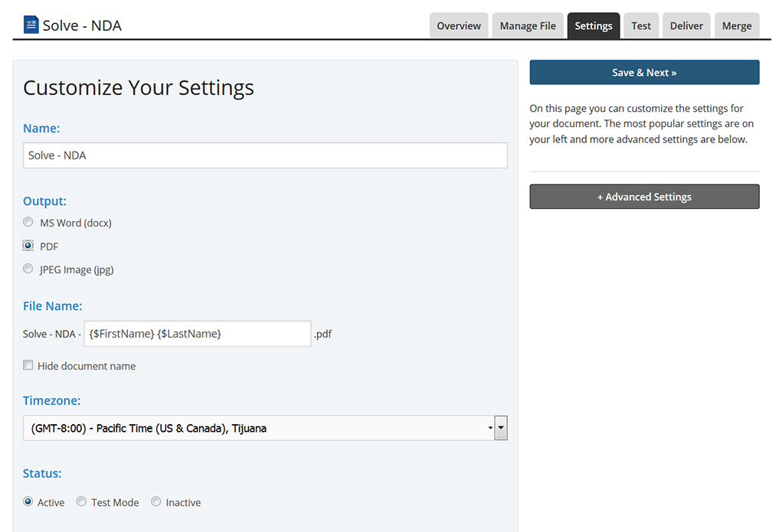This screenshot has height=532, width=779.
Task: Enable the Hide document name checkbox
Action: point(28,366)
